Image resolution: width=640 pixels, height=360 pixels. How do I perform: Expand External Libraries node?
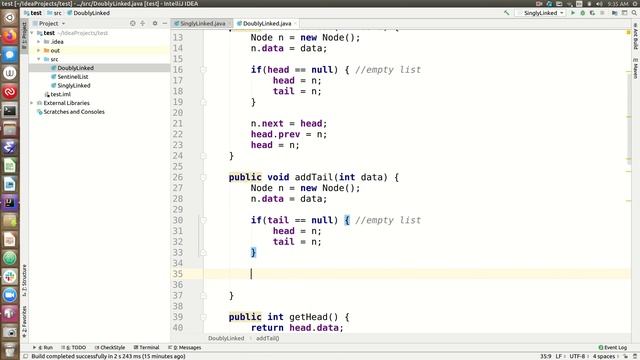(32, 103)
